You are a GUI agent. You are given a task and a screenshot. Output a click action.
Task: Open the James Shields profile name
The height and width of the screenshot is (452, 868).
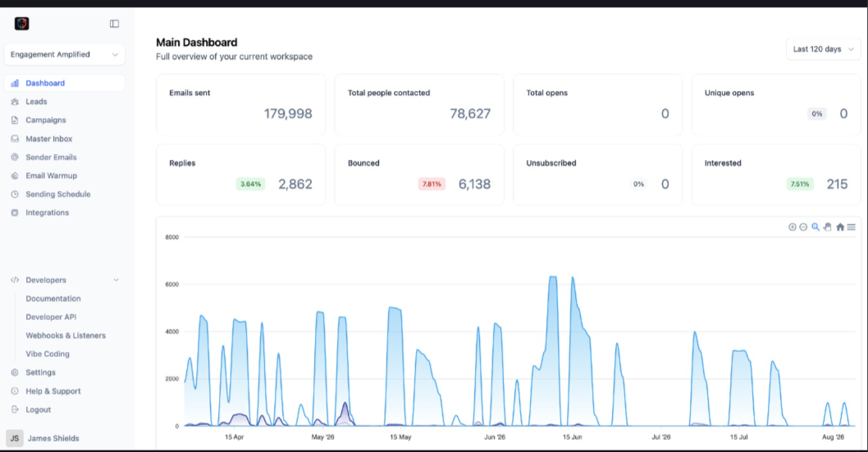53,438
